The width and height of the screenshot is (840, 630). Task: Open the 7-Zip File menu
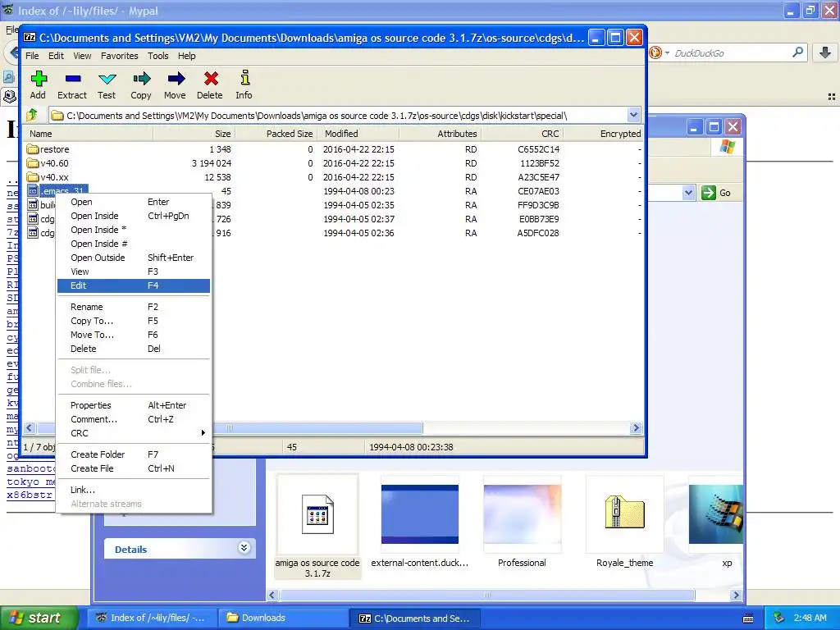tap(32, 56)
